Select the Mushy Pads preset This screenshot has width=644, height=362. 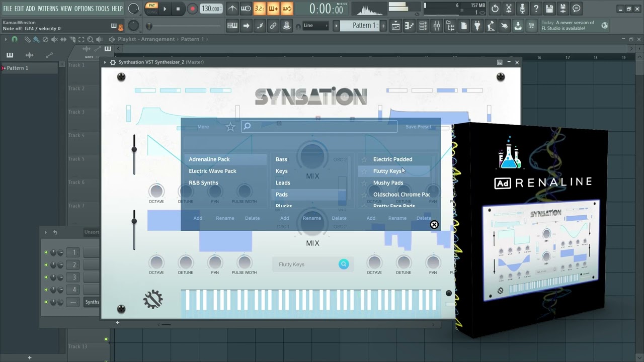coord(388,183)
